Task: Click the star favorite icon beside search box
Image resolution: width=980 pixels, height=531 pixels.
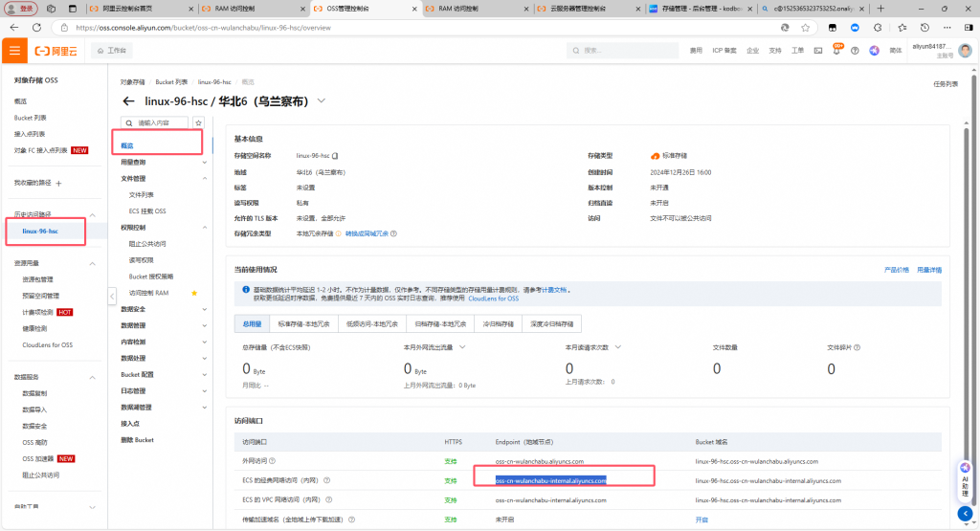Action: pos(198,123)
